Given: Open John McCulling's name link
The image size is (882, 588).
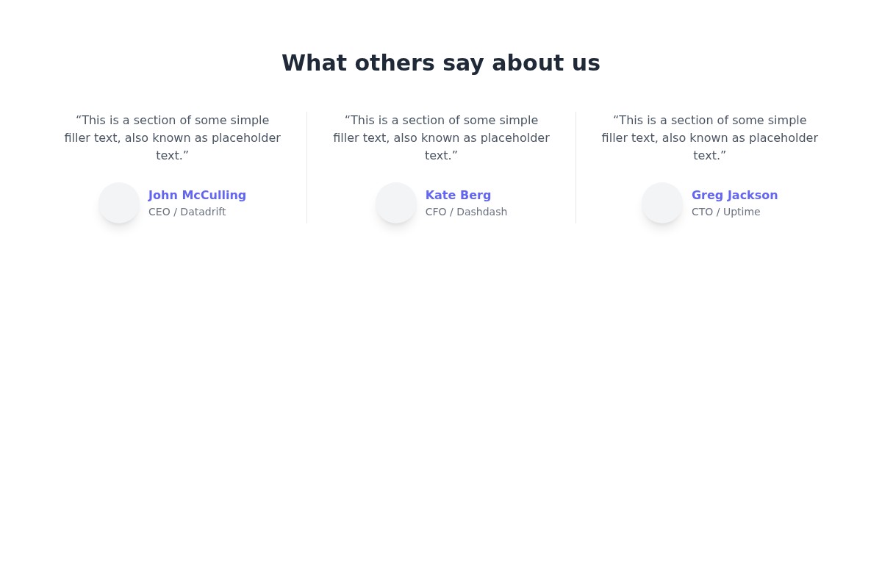Looking at the screenshot, I should click(x=197, y=196).
